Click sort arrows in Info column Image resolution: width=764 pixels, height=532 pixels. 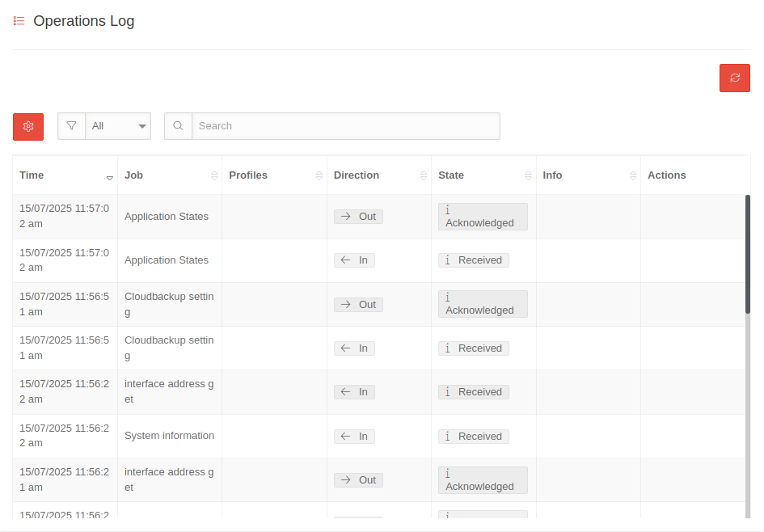click(633, 175)
